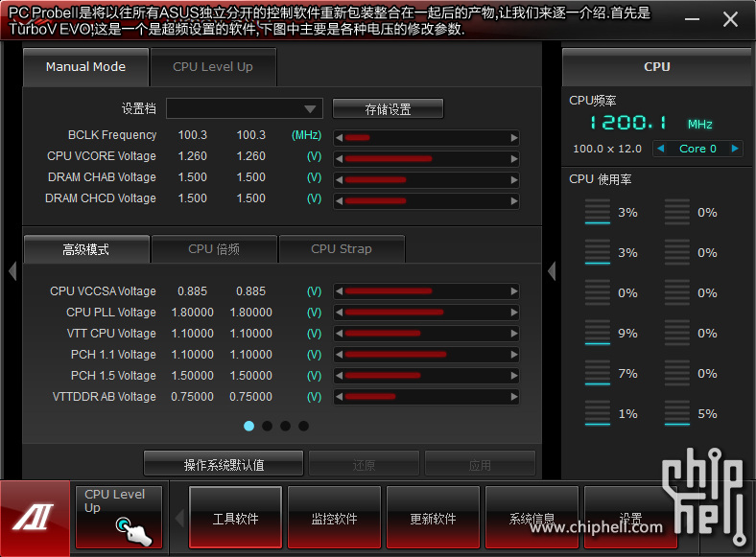The width and height of the screenshot is (756, 557).
Task: Click the 存储设置 save profile button
Action: (388, 109)
